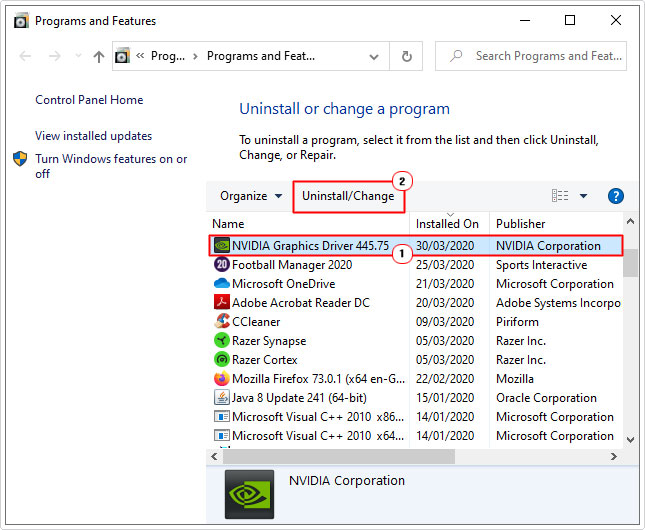Select Razer Cortex entry
645x530 pixels.
click(264, 360)
